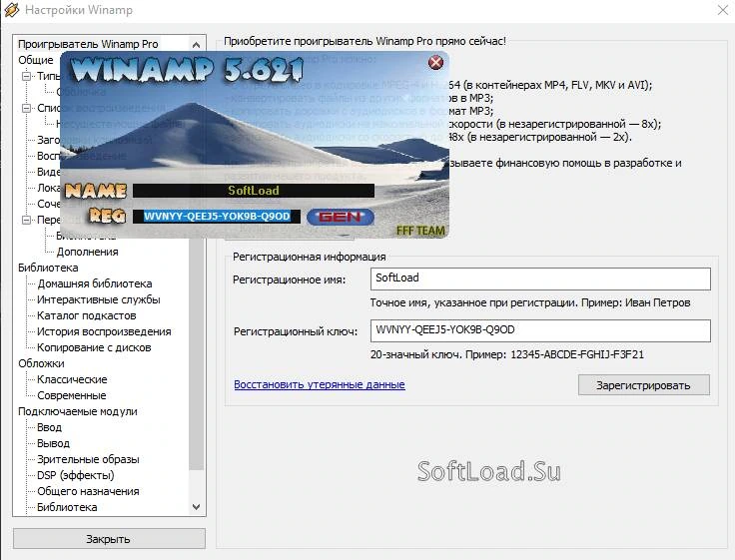The width and height of the screenshot is (735, 560).
Task: Click the keygen REG key field
Action: (217, 216)
